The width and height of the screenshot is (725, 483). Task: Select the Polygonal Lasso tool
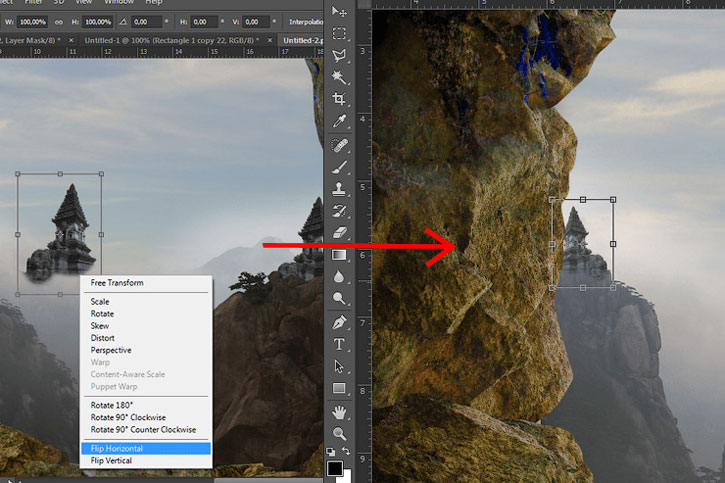click(x=339, y=55)
